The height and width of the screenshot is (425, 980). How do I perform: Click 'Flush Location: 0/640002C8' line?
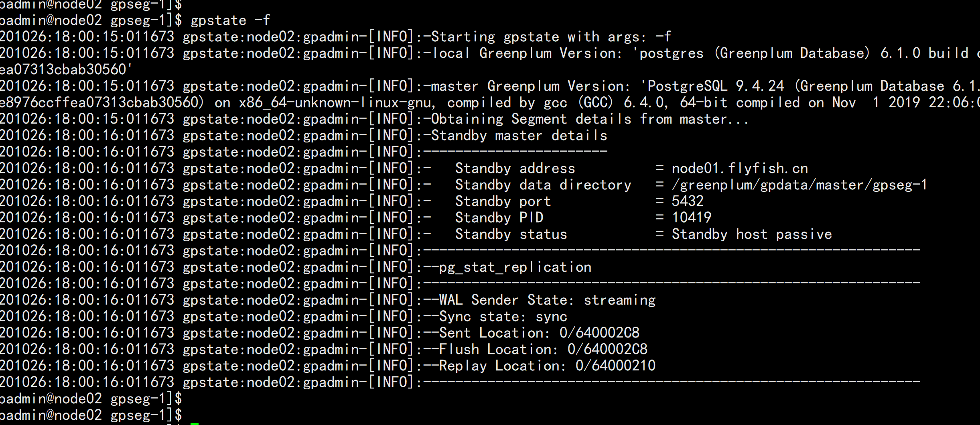click(x=543, y=350)
